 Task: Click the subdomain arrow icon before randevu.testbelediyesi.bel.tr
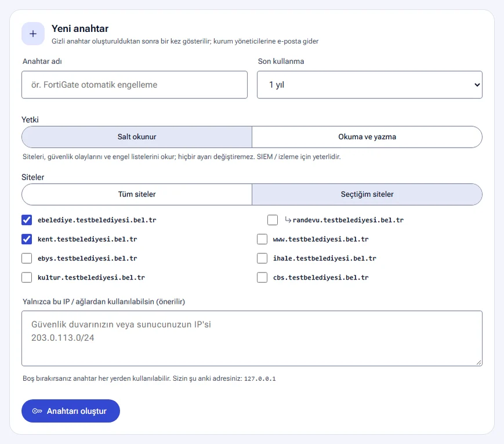click(288, 220)
